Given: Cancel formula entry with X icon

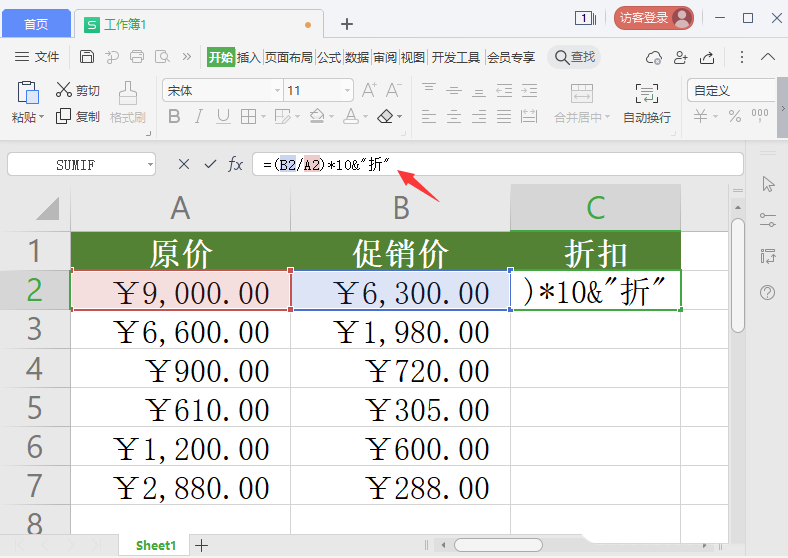Looking at the screenshot, I should click(x=184, y=164).
